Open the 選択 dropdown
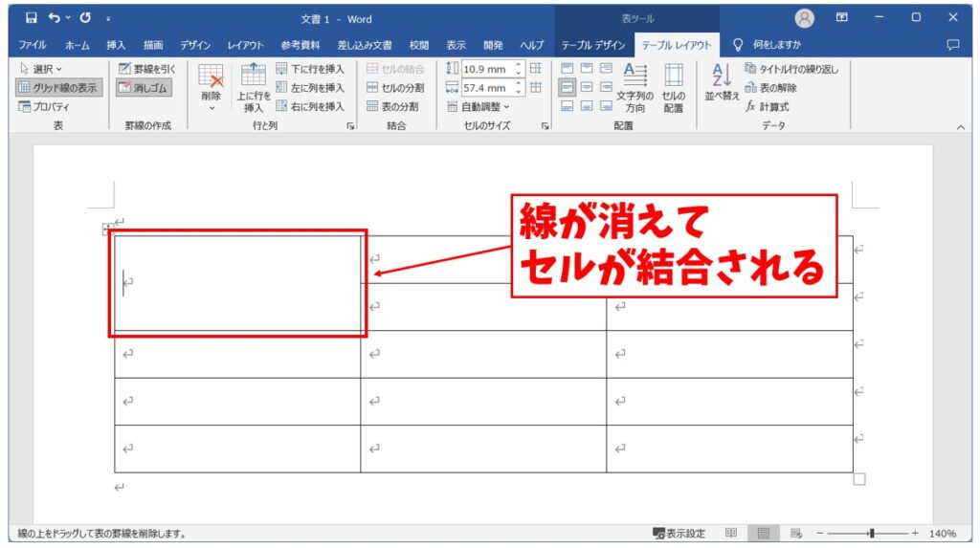Viewport: 980px width, 548px height. (x=41, y=69)
